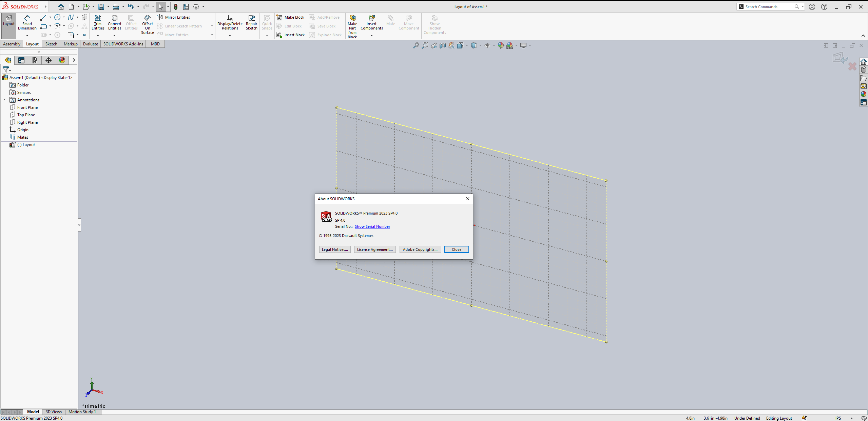Click the Legal Notices button
Screen dimensions: 868x421
point(335,249)
